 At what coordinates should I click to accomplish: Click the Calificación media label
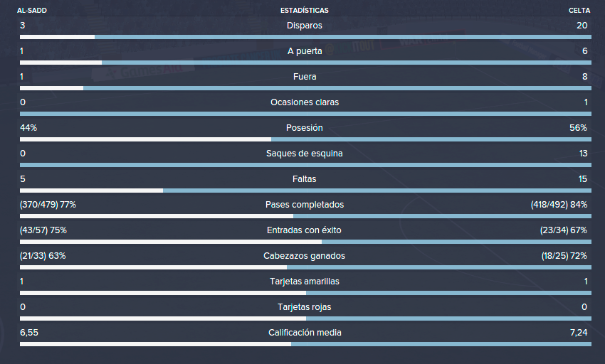305,333
